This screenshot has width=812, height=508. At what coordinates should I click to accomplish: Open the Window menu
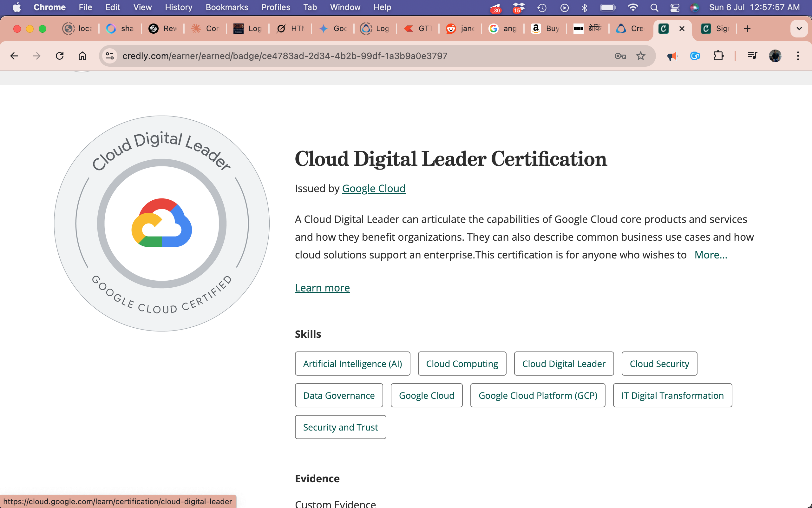point(345,7)
